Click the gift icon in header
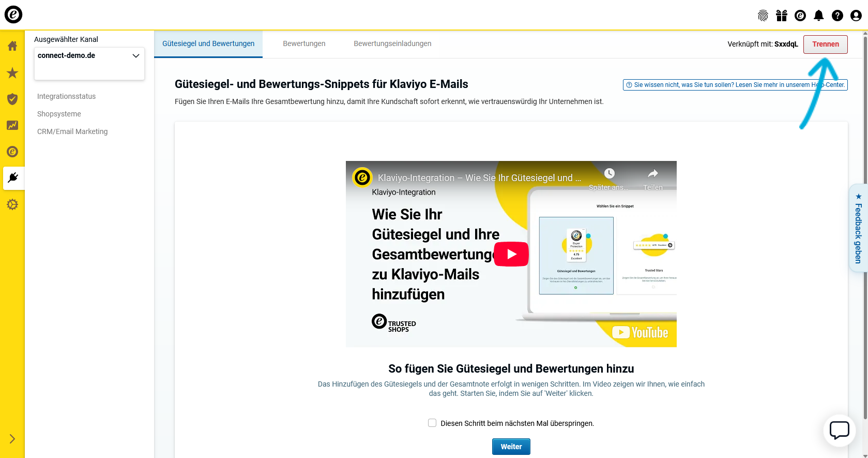Screen dimensions: 868x458 tap(781, 16)
